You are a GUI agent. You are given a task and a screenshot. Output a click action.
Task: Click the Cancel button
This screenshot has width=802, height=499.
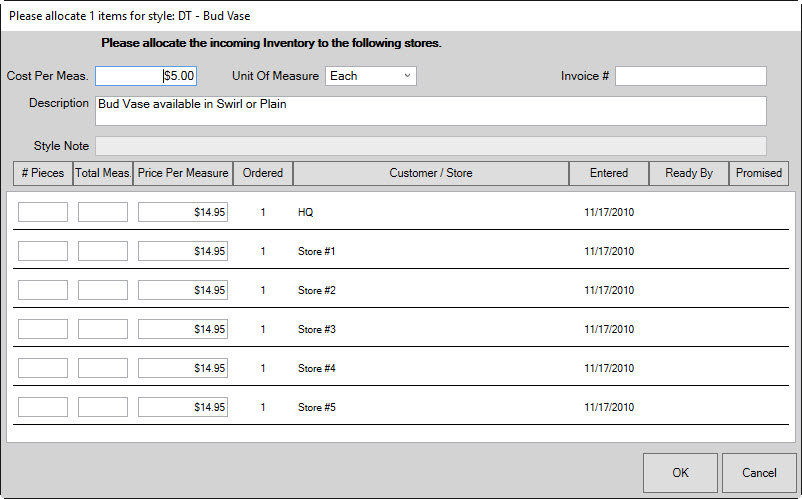tap(758, 473)
